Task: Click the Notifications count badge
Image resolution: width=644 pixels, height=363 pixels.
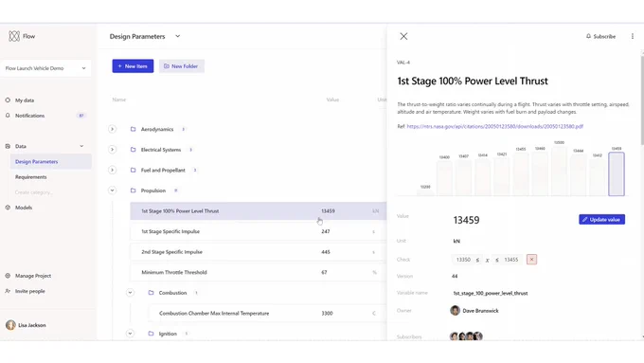Action: pos(80,116)
